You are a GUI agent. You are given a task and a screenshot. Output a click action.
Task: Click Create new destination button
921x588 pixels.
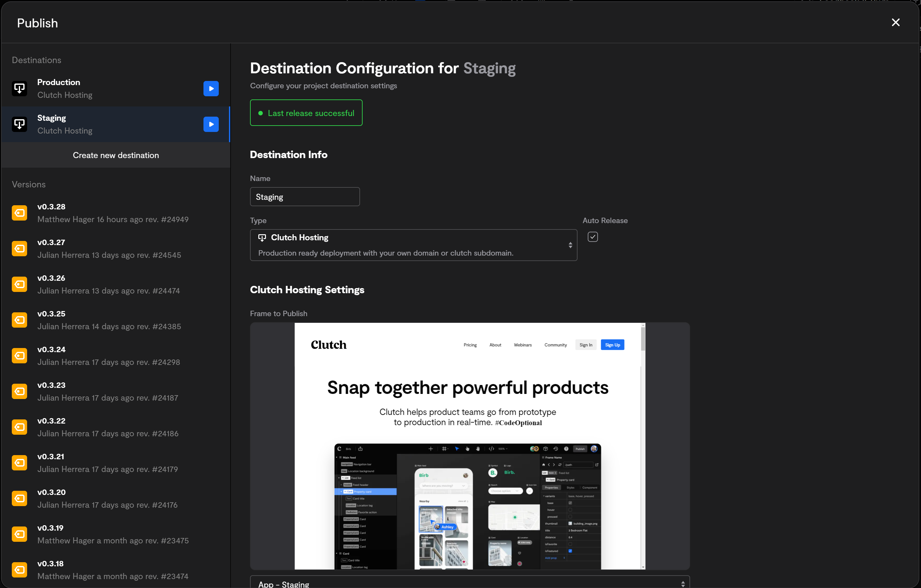coord(115,155)
